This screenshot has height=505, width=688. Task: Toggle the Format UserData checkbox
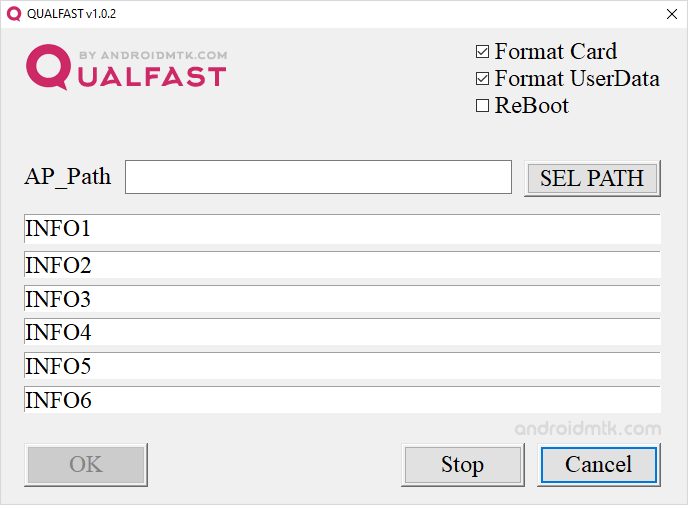(482, 79)
